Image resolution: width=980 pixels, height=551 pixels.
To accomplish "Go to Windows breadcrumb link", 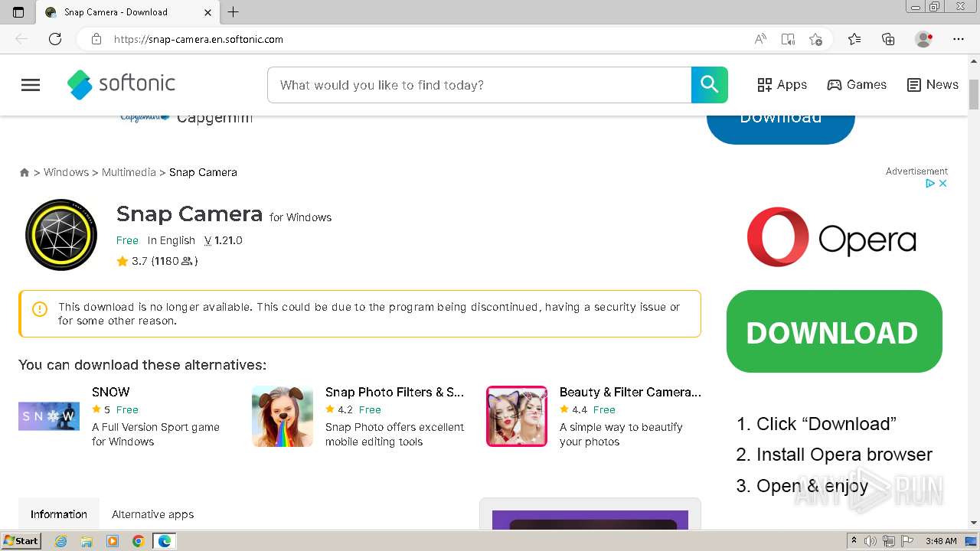I will click(x=66, y=172).
